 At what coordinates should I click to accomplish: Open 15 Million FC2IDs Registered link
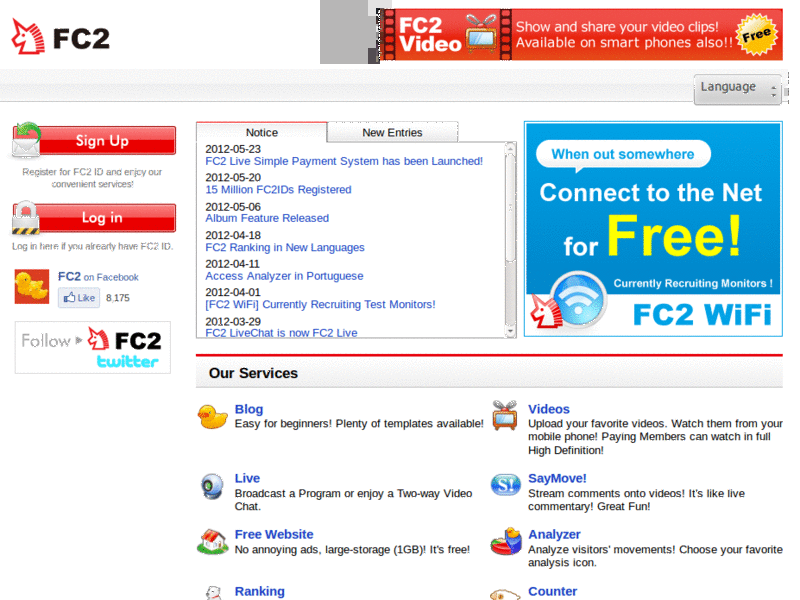pos(278,190)
